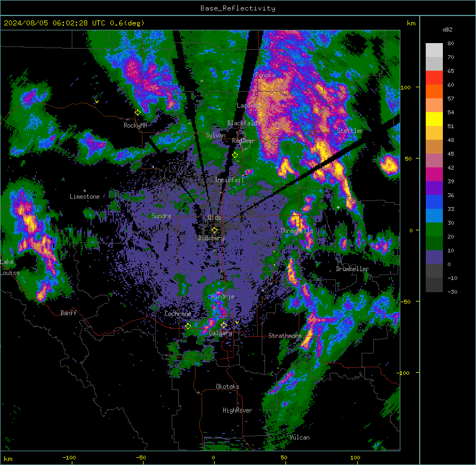Viewport: 476px width, 465px height.
Task: Click the Innisfail label
Action: (229, 180)
